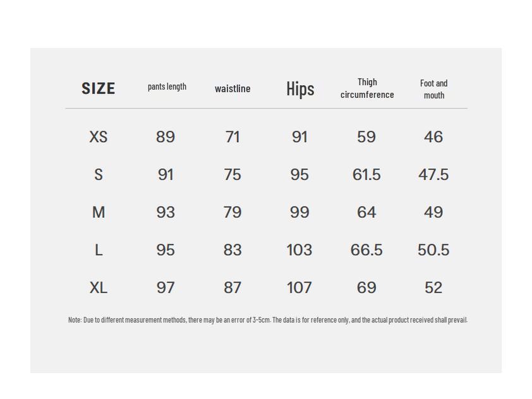
Task: Select the 97 pants length value
Action: (166, 288)
